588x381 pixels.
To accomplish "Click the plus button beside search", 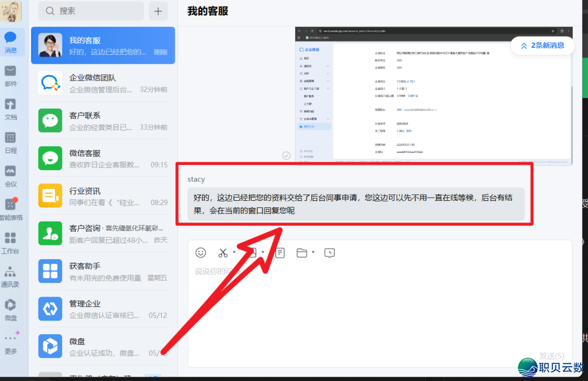I will [158, 11].
